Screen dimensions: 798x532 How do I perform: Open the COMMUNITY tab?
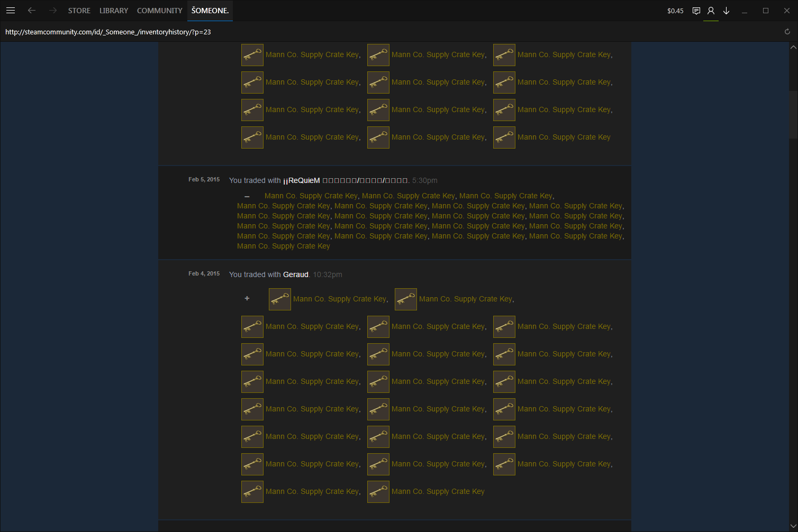(159, 11)
